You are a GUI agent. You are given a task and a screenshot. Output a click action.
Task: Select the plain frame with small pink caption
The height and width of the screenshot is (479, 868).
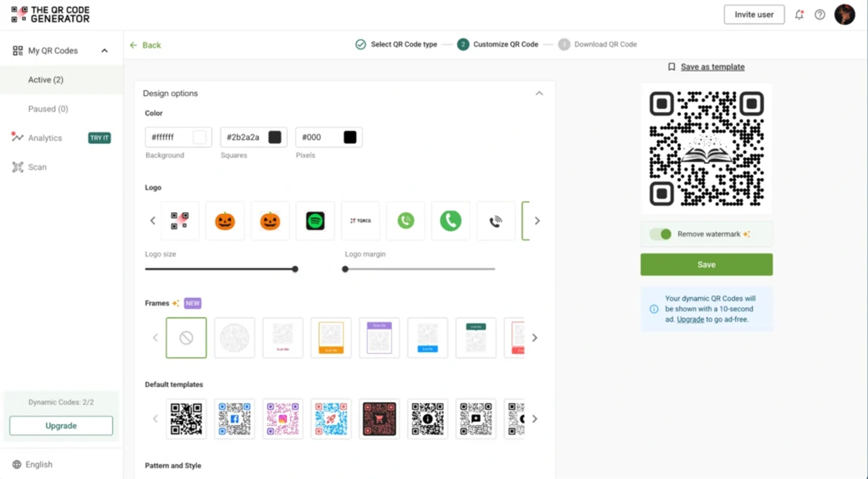[x=283, y=338]
